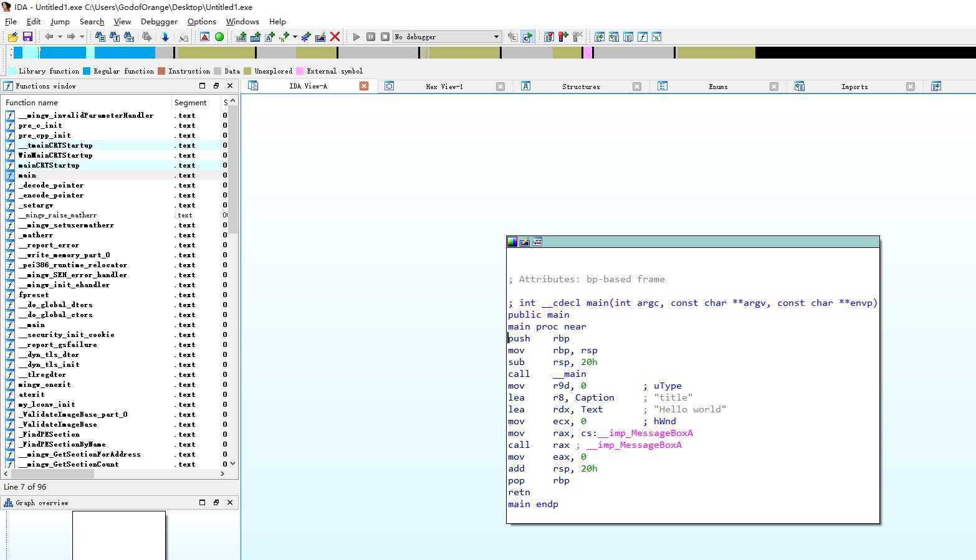Click '__imp_MessageBoxA' in call rax comment
976x560 pixels.
(634, 445)
